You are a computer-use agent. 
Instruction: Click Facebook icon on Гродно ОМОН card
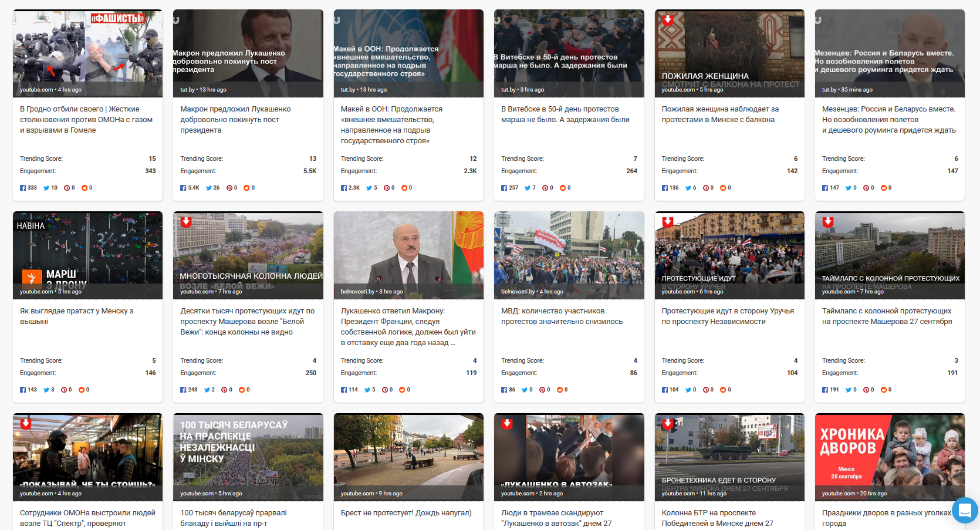click(x=23, y=188)
